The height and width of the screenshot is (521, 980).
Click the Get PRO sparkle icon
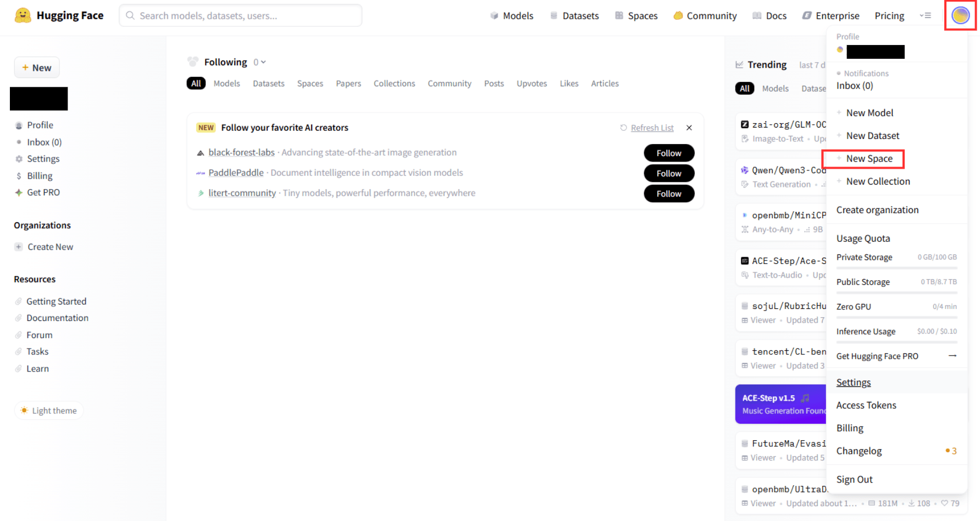click(x=19, y=192)
